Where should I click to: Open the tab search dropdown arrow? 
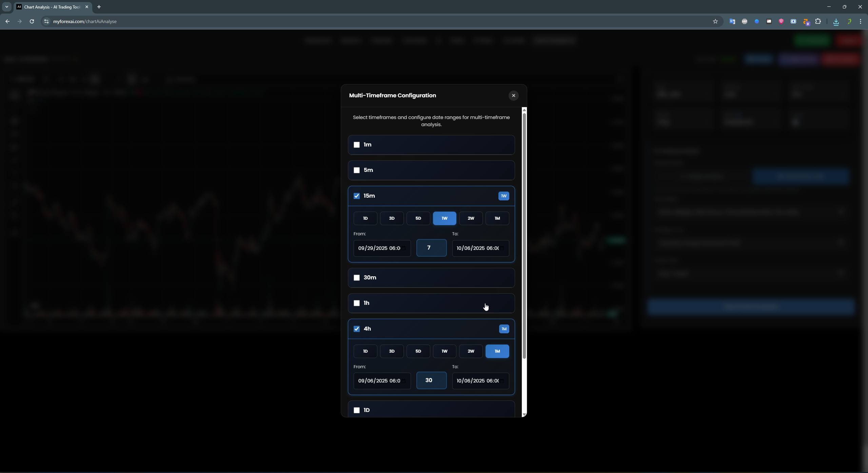point(6,7)
